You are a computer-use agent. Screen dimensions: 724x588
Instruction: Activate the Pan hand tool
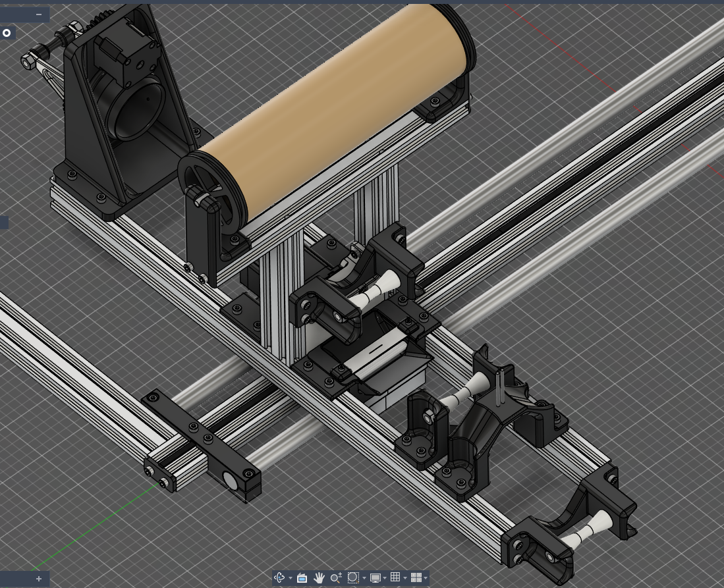tap(319, 577)
